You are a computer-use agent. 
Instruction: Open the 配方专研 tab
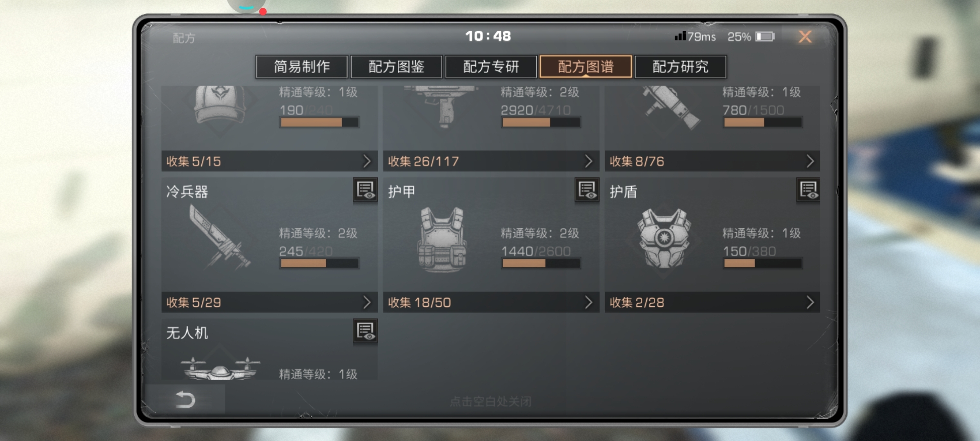click(491, 67)
